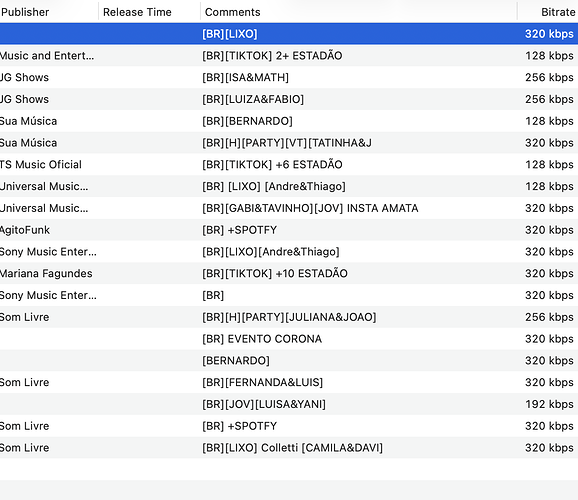Viewport: 578px width, 500px height.
Task: Click 'Sony Music Enter...' in the LIXO row
Action: tap(48, 251)
